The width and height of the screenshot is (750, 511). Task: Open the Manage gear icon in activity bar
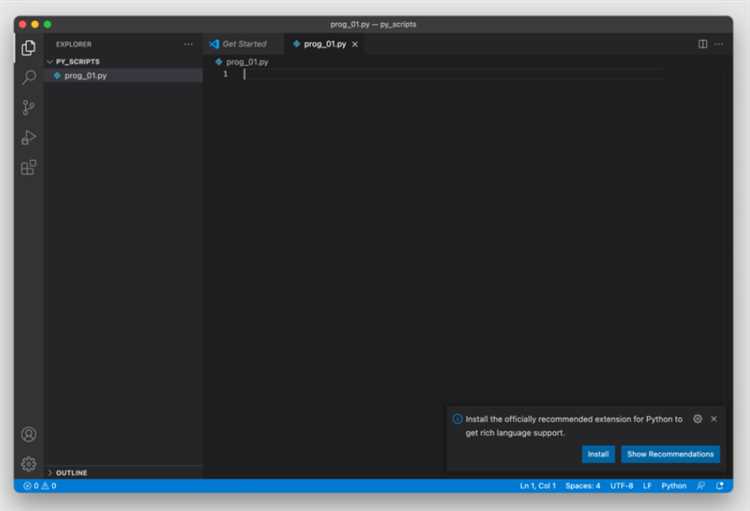click(x=29, y=463)
